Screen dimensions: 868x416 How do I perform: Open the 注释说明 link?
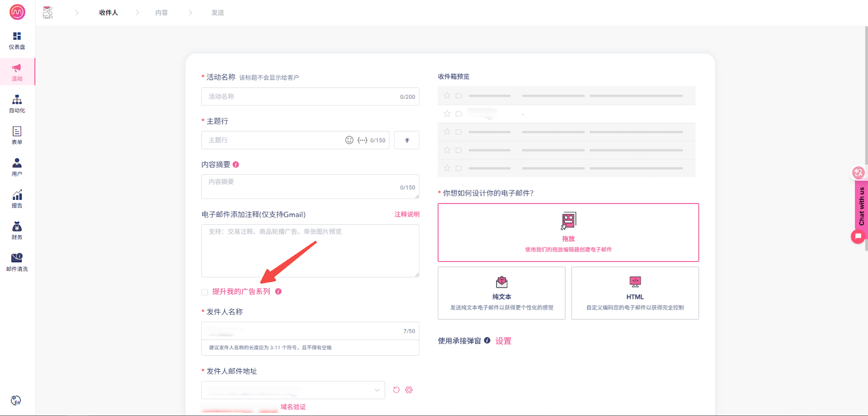(406, 215)
